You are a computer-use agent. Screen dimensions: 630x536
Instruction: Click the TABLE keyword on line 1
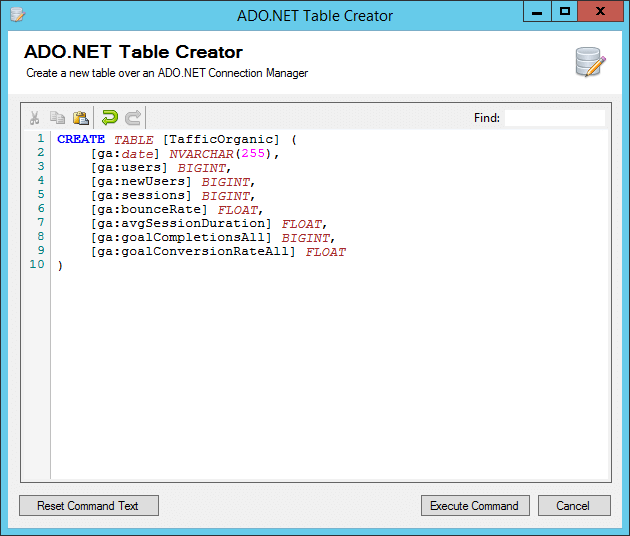(x=133, y=139)
